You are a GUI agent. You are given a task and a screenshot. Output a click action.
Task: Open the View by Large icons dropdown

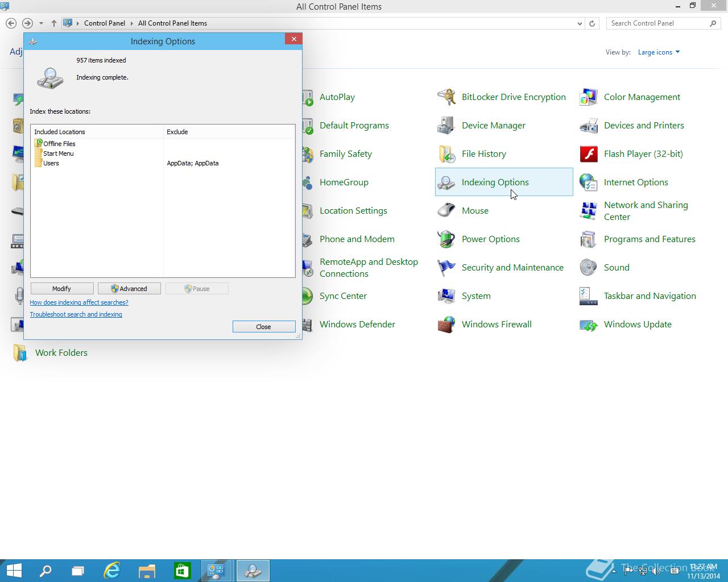(x=659, y=52)
